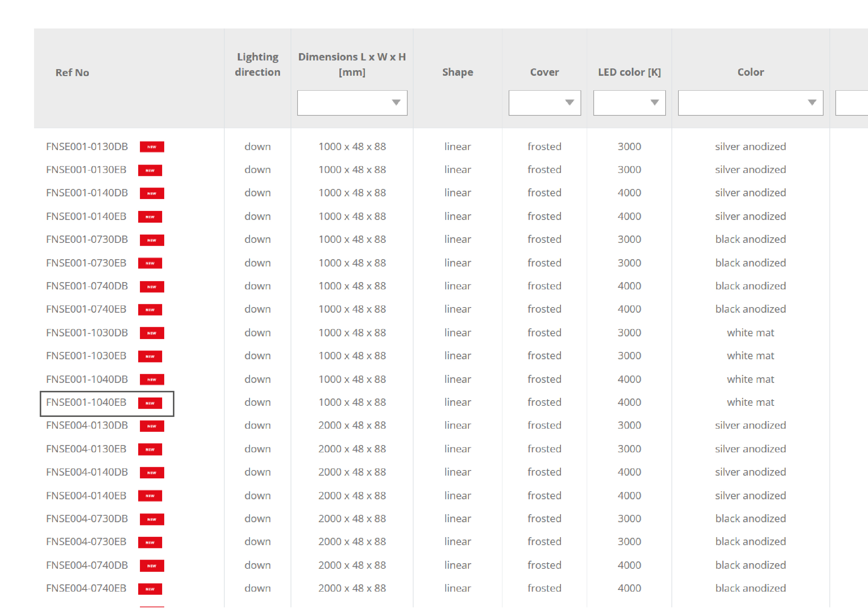Screen dimensions: 868x608
Task: Open the Cover filter dropdown
Action: pos(544,102)
